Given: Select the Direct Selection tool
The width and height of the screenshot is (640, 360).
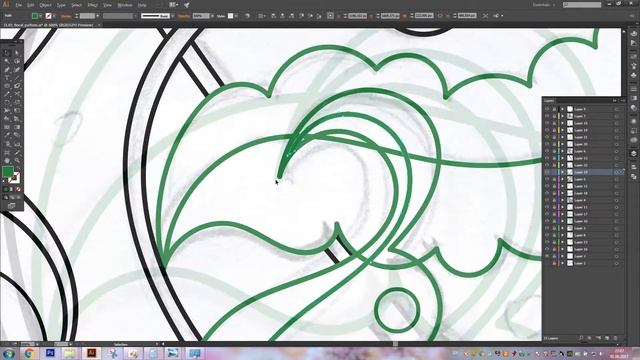Looking at the screenshot, I should tap(17, 53).
